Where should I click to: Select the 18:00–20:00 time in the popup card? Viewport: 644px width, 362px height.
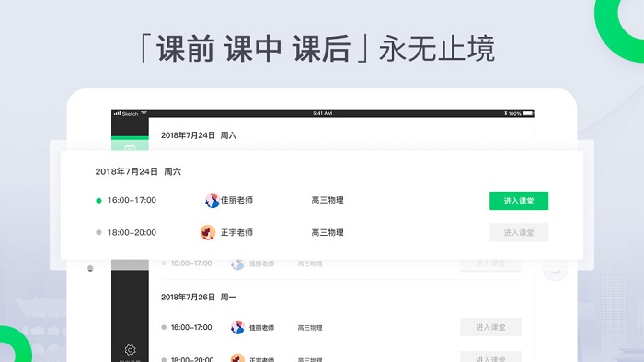[132, 232]
